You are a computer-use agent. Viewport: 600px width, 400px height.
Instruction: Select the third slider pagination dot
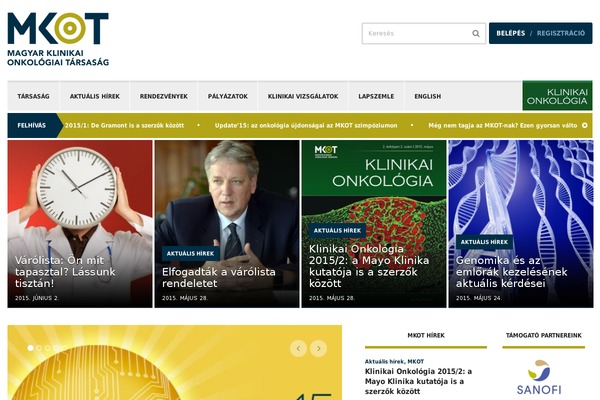(x=47, y=348)
